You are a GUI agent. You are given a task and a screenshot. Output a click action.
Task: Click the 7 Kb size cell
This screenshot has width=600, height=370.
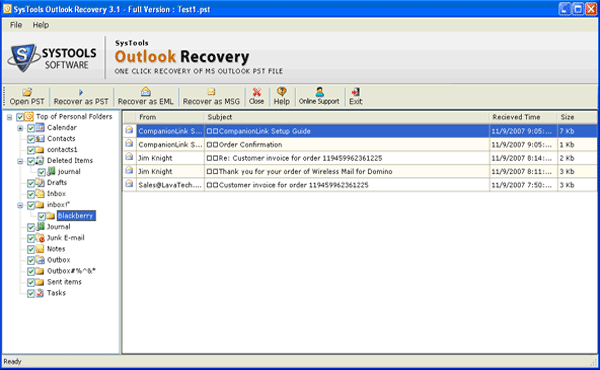click(x=577, y=131)
